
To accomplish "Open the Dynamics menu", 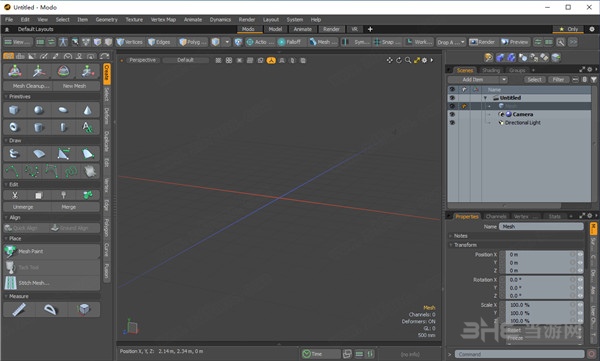I will pos(220,20).
